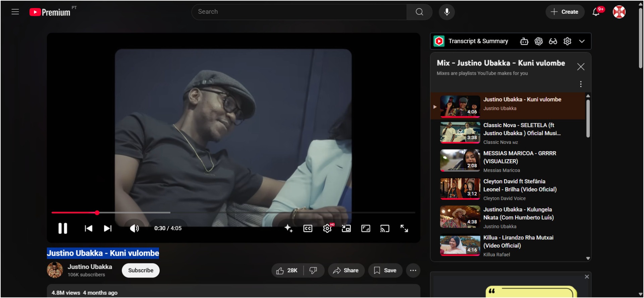Click the glasses reader icon
The height and width of the screenshot is (298, 644).
553,41
